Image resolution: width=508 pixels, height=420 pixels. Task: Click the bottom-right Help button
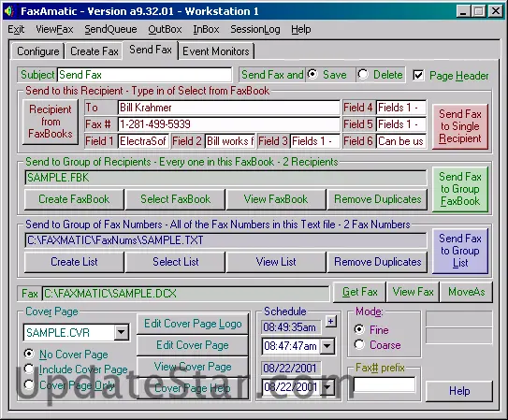click(459, 391)
